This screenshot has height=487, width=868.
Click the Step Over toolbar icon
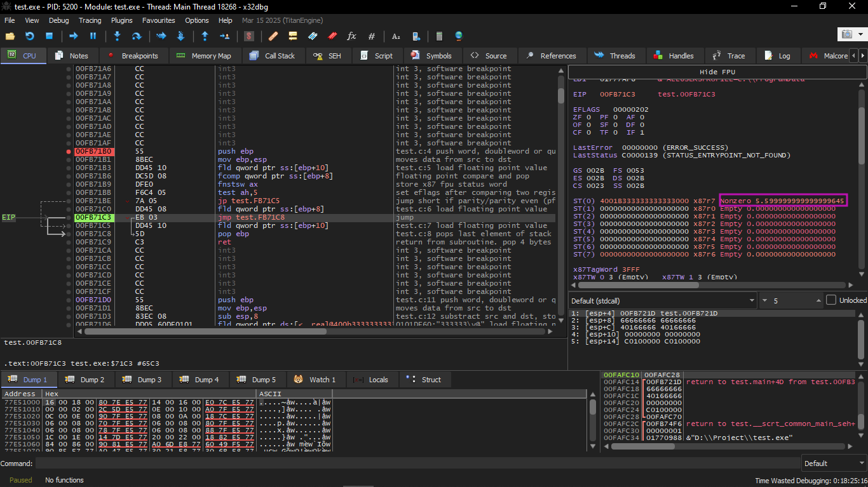(x=136, y=36)
